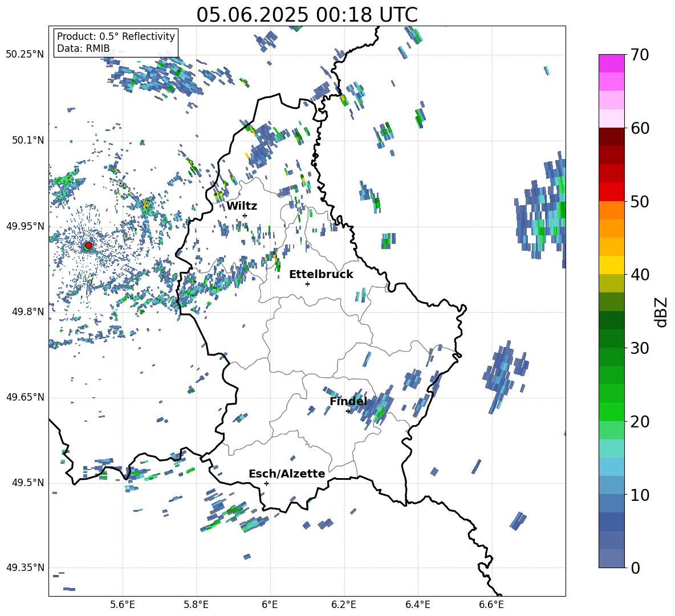Viewport: 675px width, 616px height.
Task: Click the 49.35°N latitude label
Action: pos(25,568)
